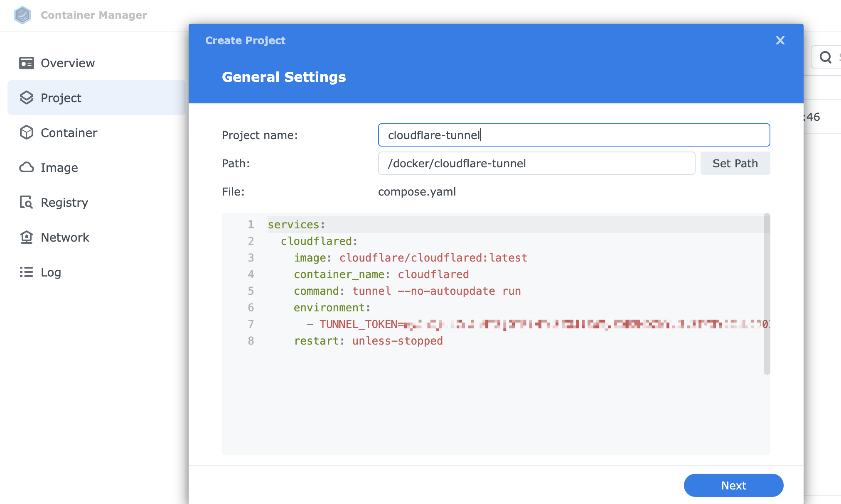Go to the Container section
The height and width of the screenshot is (504, 841).
(97, 132)
